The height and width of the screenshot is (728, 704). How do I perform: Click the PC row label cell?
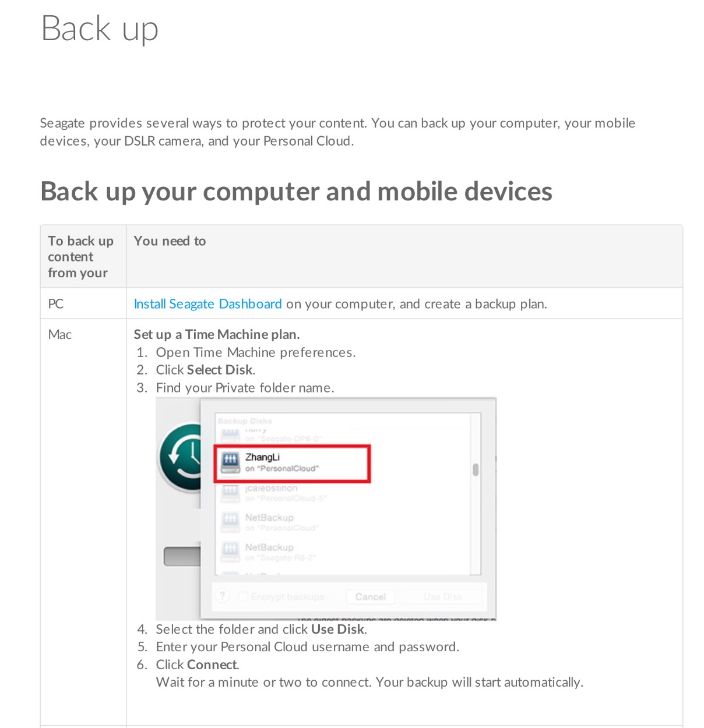83,303
